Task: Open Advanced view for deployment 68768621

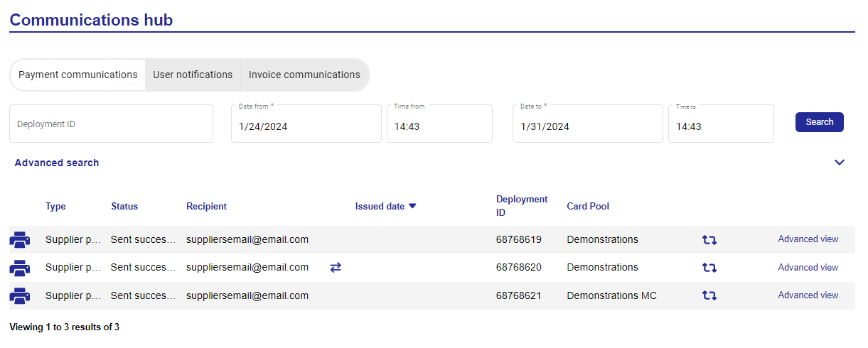Action: (x=808, y=295)
